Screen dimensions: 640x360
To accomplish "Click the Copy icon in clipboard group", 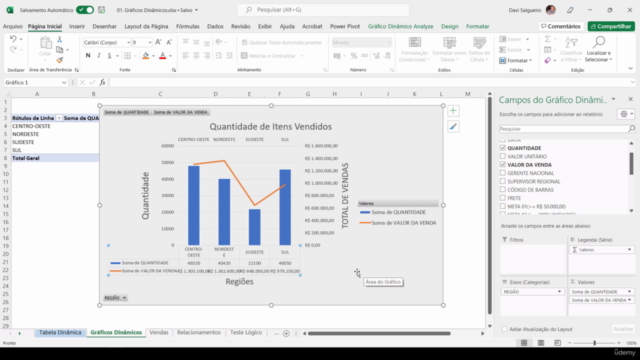I will coord(60,50).
